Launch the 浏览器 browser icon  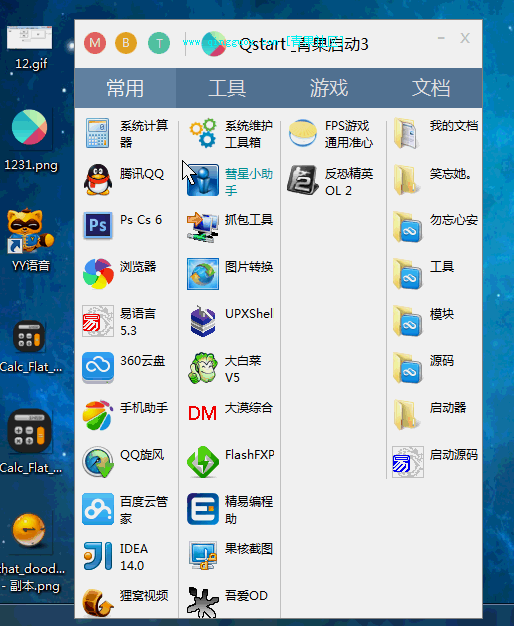(98, 273)
